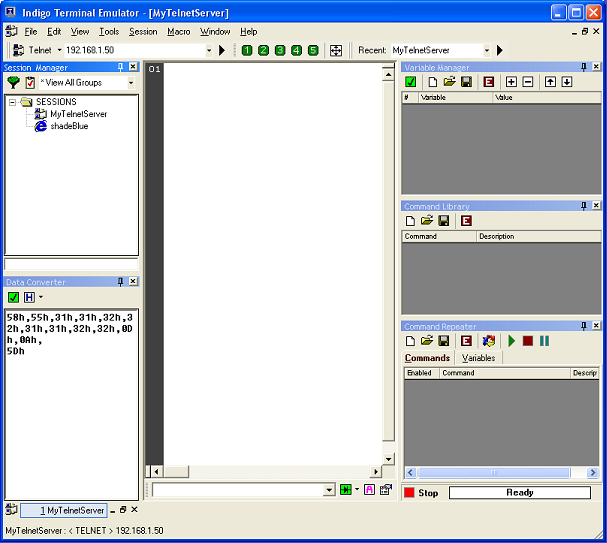Close the Session Manager panel
607x543 pixels.
pyautogui.click(x=133, y=67)
